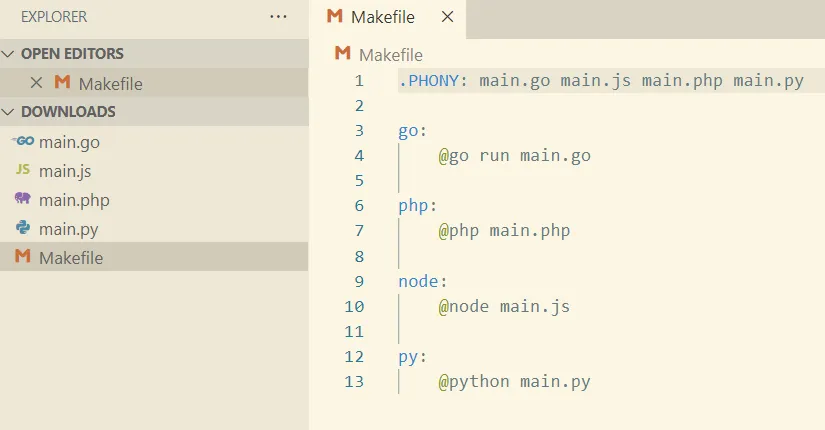
Task: Click the Makefile breadcrumb label
Action: click(x=390, y=55)
